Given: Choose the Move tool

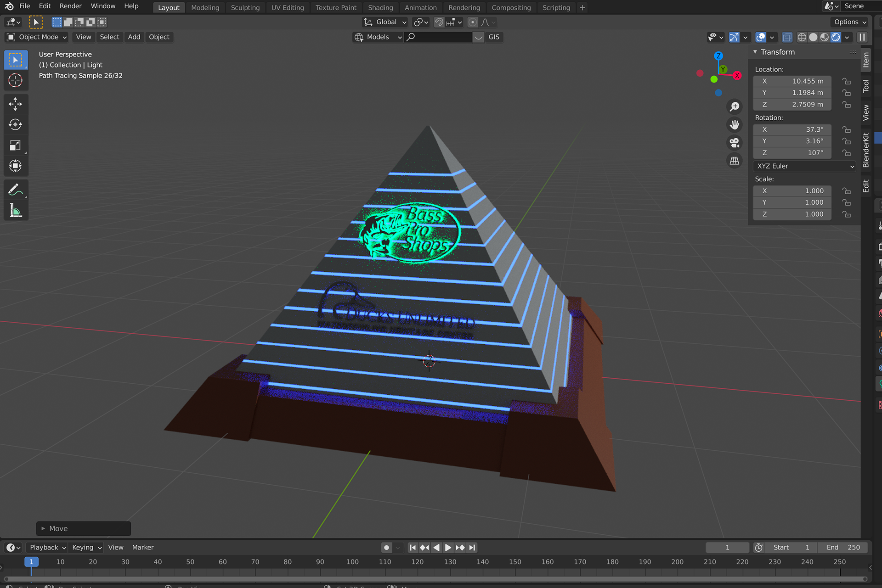Looking at the screenshot, I should tap(16, 104).
